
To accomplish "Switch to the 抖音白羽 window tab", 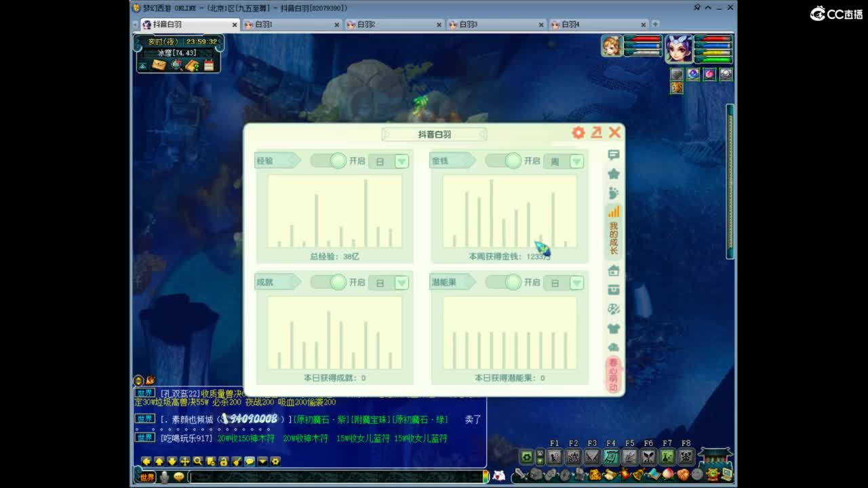I will tap(189, 24).
